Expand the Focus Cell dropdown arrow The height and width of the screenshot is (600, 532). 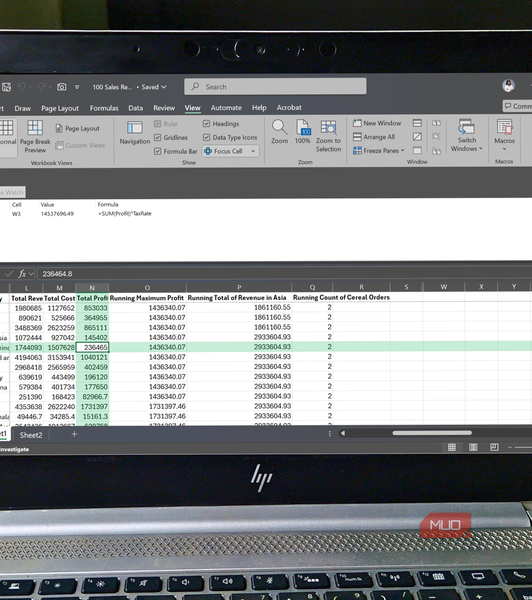253,151
